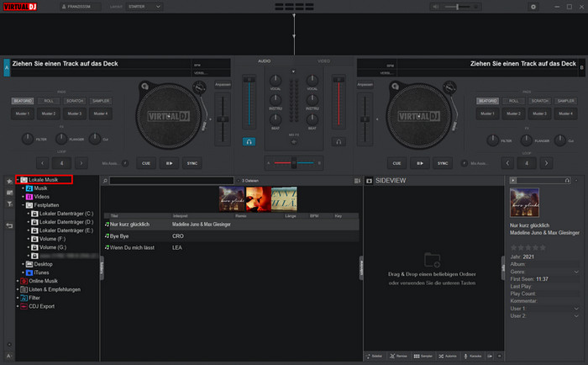Toggle deck A headphone cue button
This screenshot has width=588, height=365.
coord(249,141)
